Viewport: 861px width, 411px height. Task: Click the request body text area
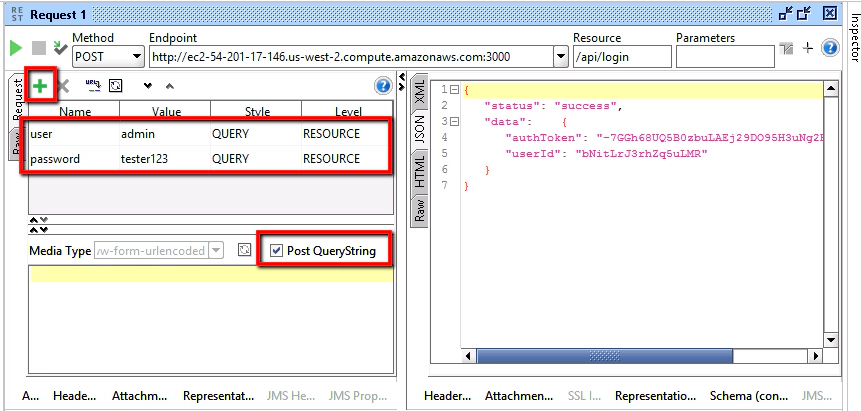pyautogui.click(x=211, y=320)
